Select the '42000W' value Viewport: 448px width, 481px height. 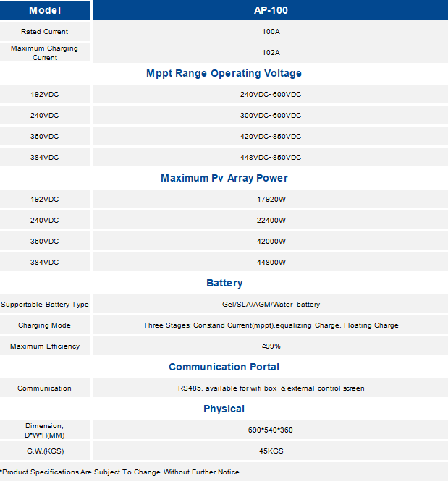tap(271, 242)
